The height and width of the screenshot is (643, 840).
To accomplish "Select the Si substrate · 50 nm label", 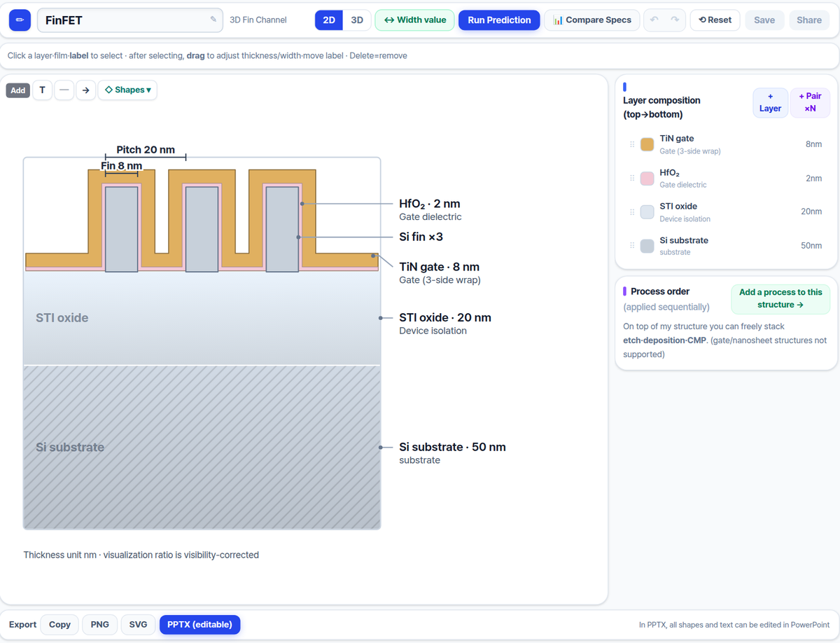I will coord(452,447).
